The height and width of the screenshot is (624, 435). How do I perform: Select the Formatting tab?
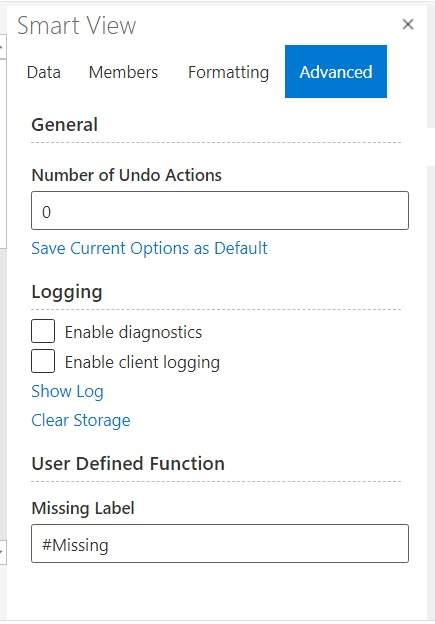[228, 72]
